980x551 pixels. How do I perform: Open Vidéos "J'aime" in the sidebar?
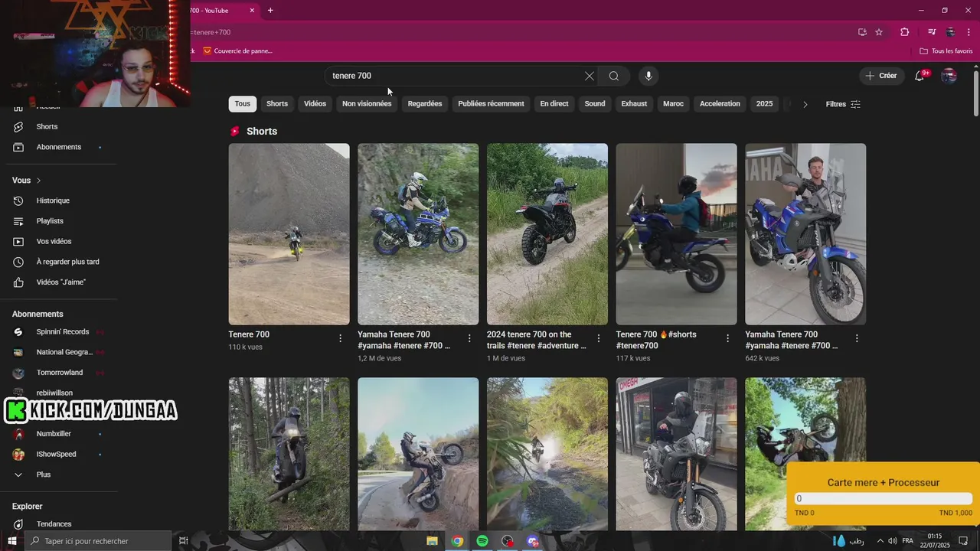coord(61,282)
